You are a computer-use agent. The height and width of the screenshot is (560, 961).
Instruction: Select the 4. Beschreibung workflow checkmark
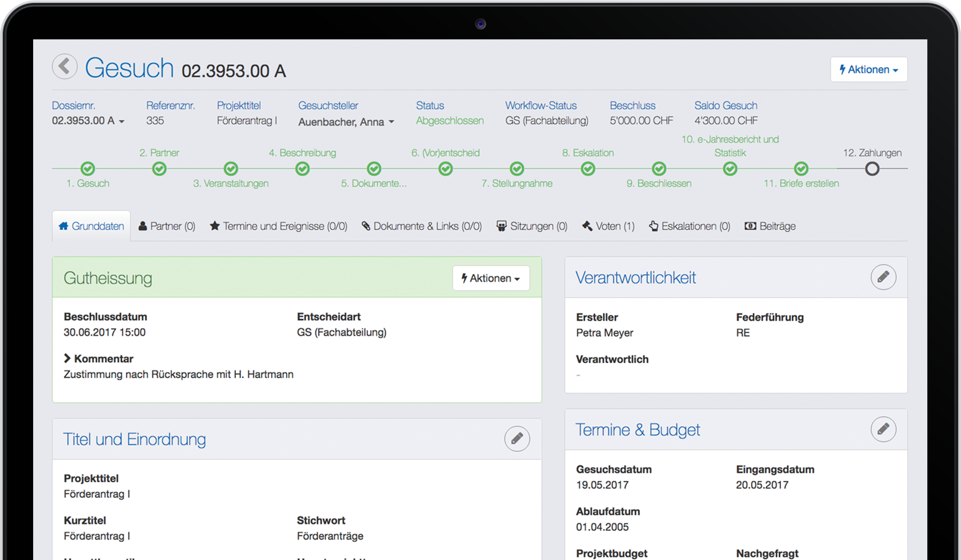[x=302, y=169]
